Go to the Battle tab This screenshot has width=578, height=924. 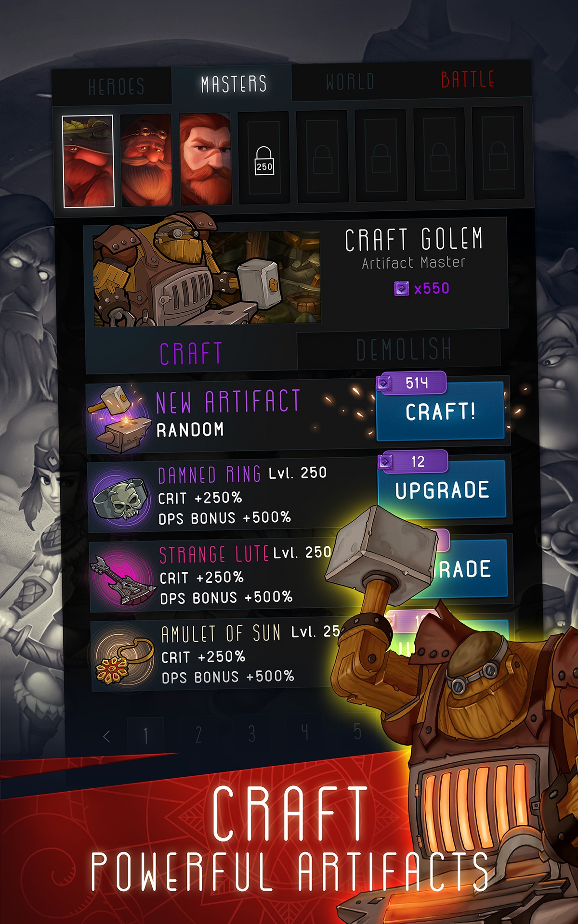468,79
